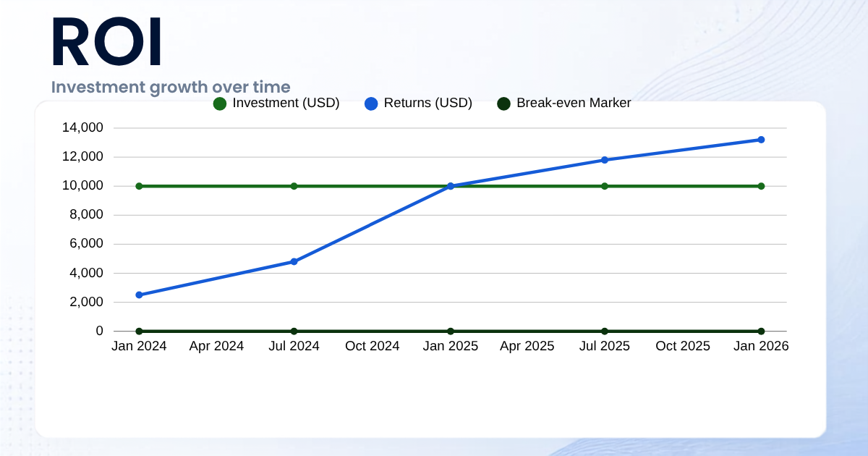Click the dark Break-even Marker legend dot

(x=504, y=104)
